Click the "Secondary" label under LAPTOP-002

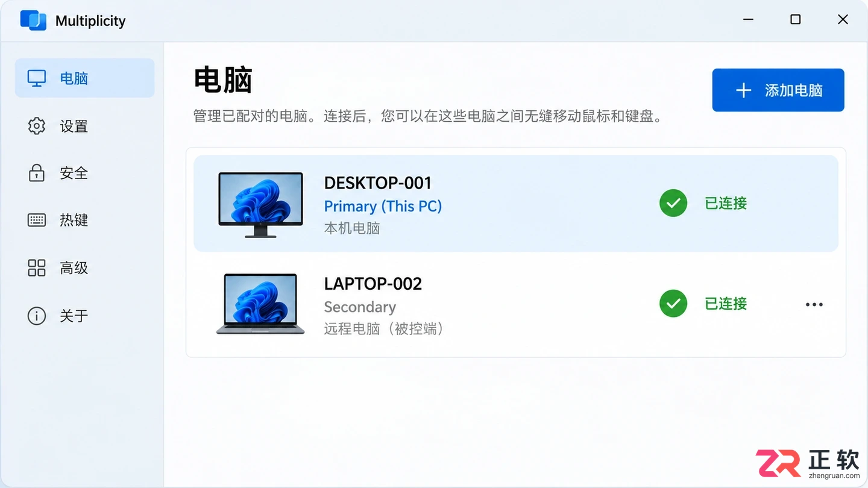[x=360, y=307]
